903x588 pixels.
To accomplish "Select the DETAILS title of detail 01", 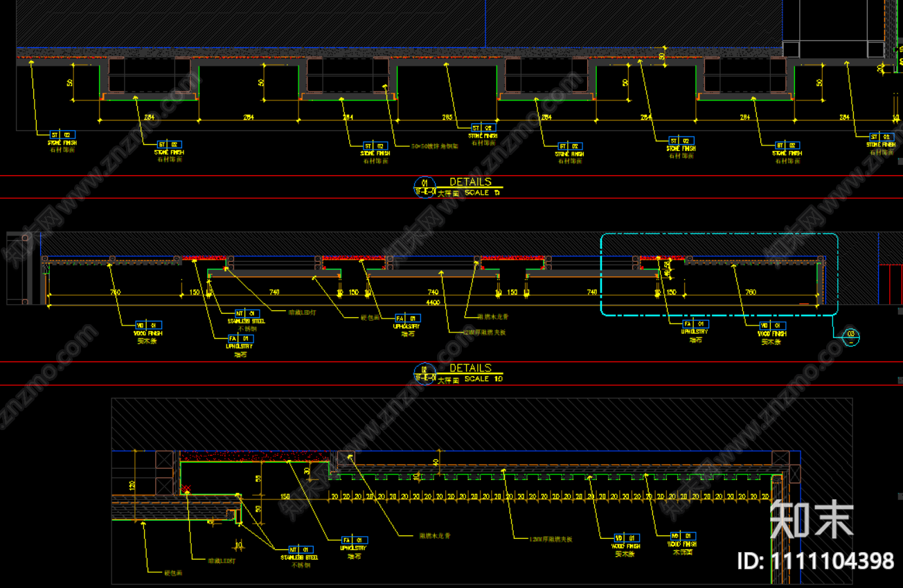I will click(470, 182).
